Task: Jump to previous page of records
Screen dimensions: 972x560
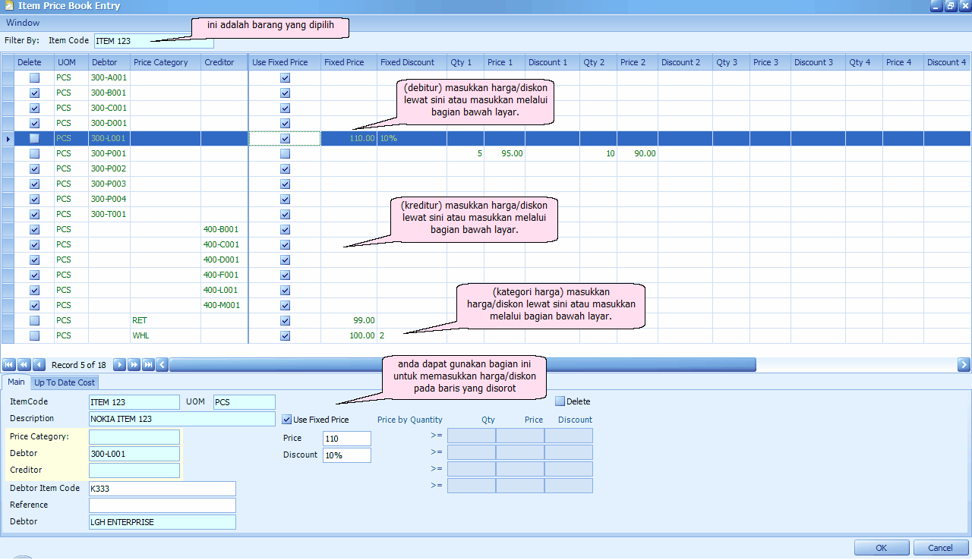Action: pos(24,365)
